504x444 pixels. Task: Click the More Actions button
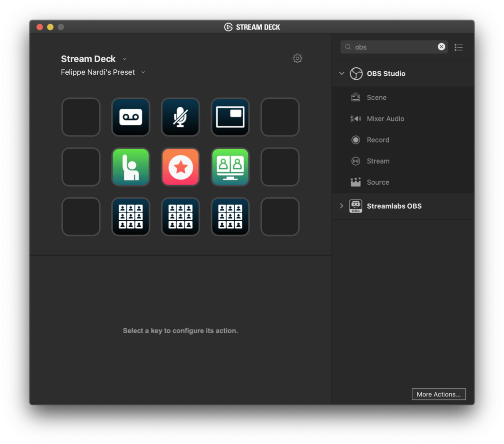point(438,394)
